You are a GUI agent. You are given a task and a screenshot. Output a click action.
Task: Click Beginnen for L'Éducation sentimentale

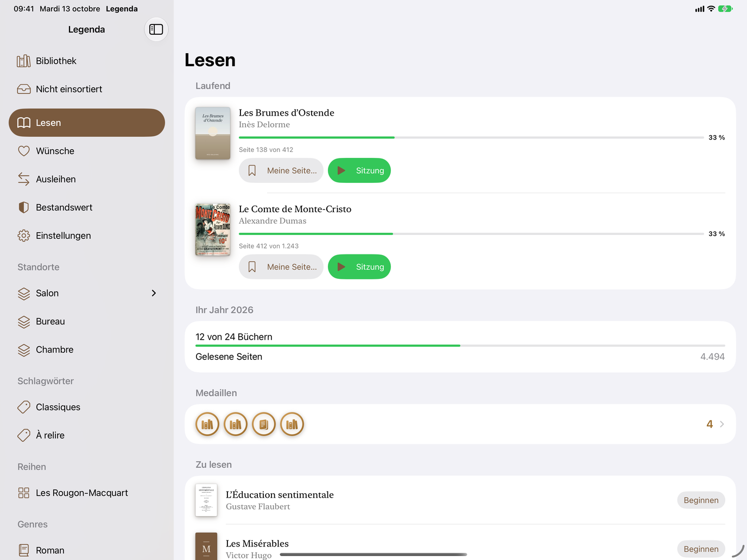pyautogui.click(x=701, y=500)
